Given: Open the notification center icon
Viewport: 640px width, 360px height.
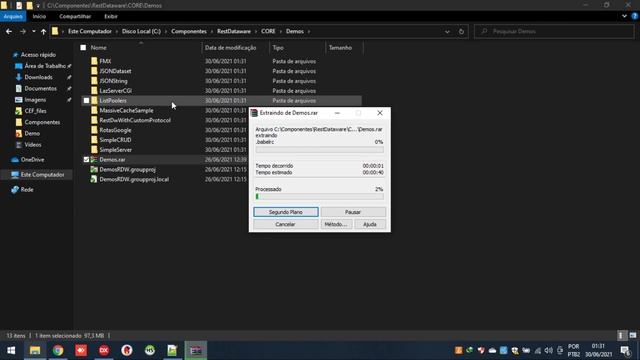Looking at the screenshot, I should [625, 350].
